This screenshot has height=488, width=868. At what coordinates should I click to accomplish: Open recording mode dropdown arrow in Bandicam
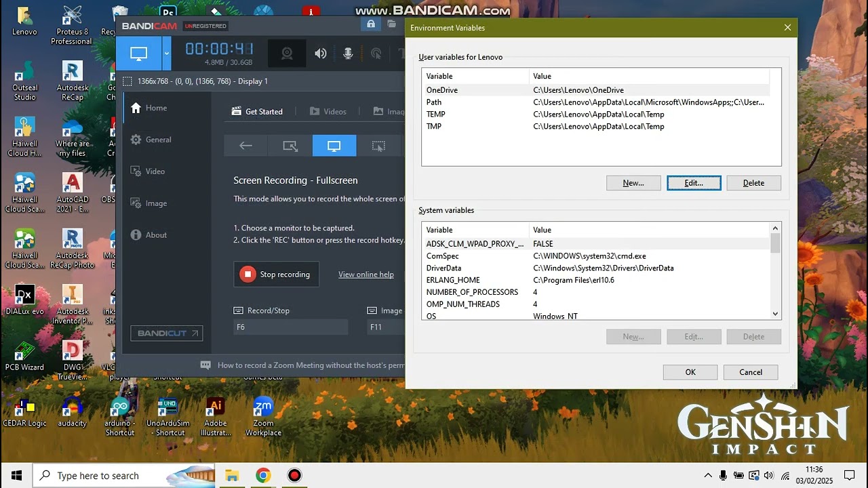[166, 54]
